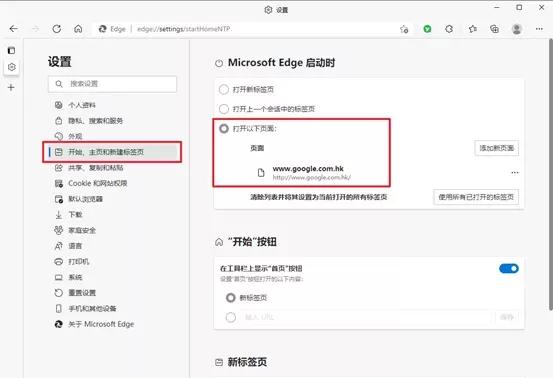Open 隐私、搜索和服务 settings section
Viewport: 553px width, 378px height.
coord(89,121)
